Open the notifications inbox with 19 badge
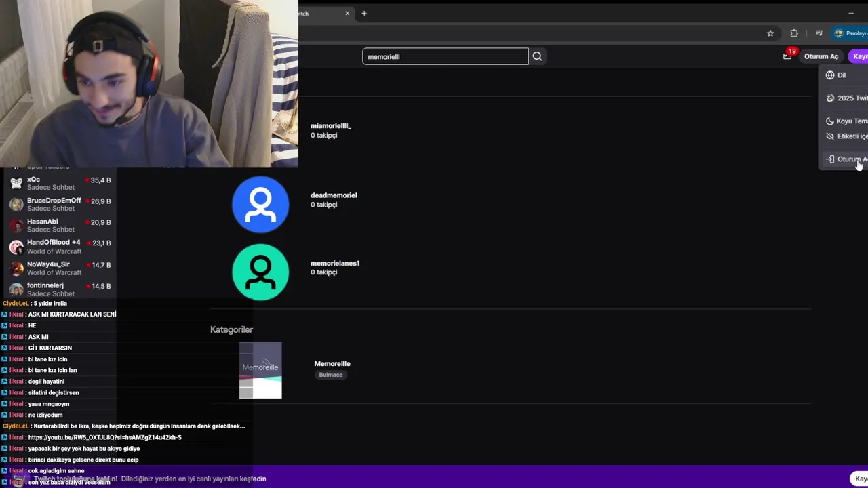The height and width of the screenshot is (488, 868). coord(787,56)
